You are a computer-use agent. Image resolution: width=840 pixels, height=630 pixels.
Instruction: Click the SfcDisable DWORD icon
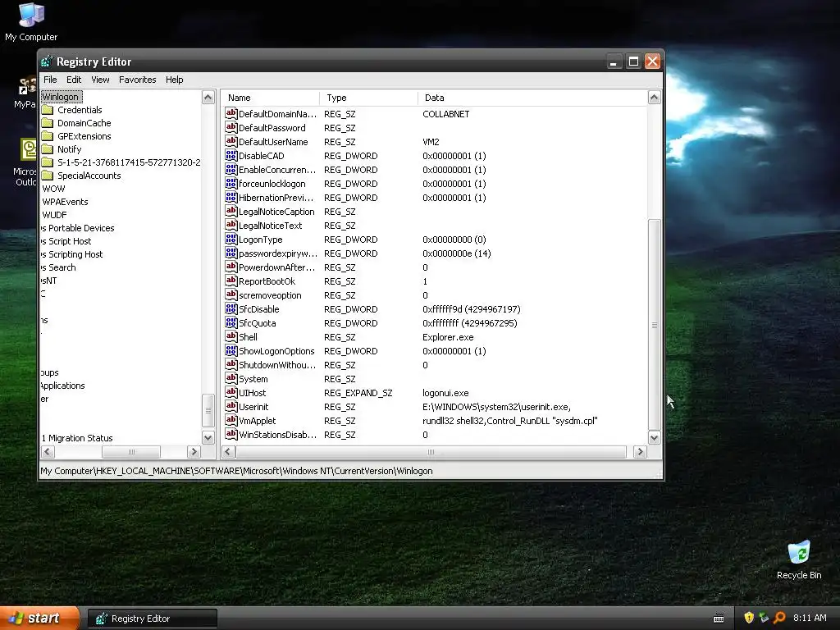(x=231, y=308)
